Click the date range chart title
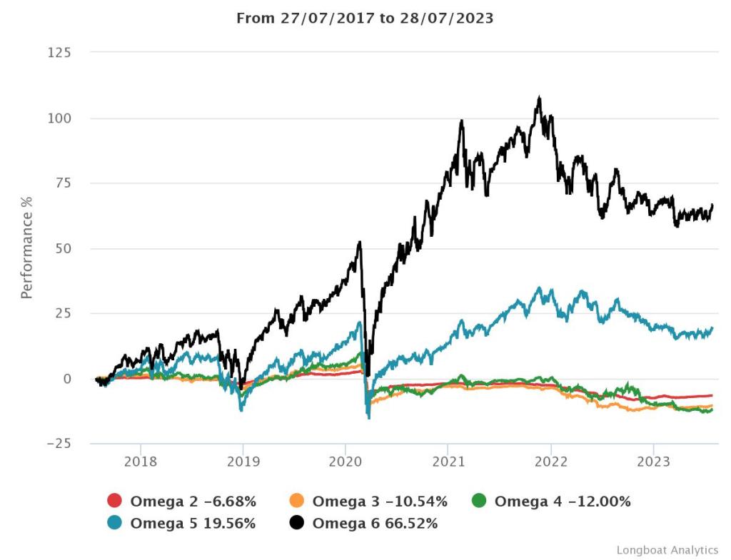This screenshot has height=560, width=731. coord(365,19)
